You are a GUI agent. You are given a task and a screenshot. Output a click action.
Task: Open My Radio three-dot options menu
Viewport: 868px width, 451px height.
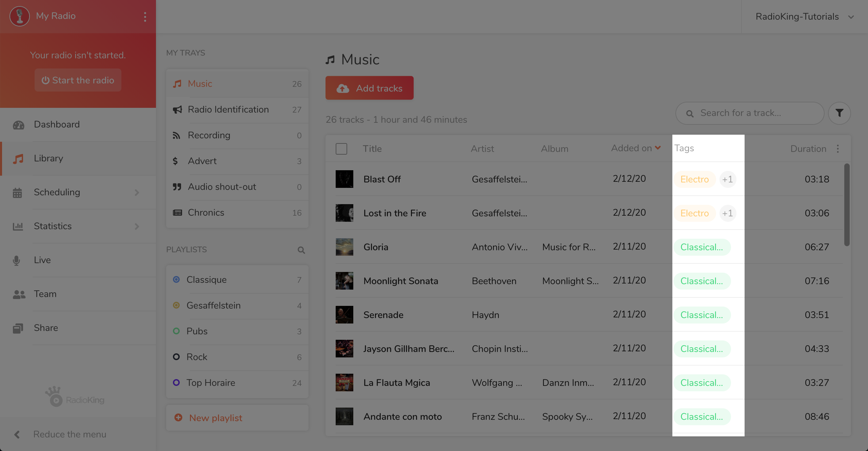point(145,17)
